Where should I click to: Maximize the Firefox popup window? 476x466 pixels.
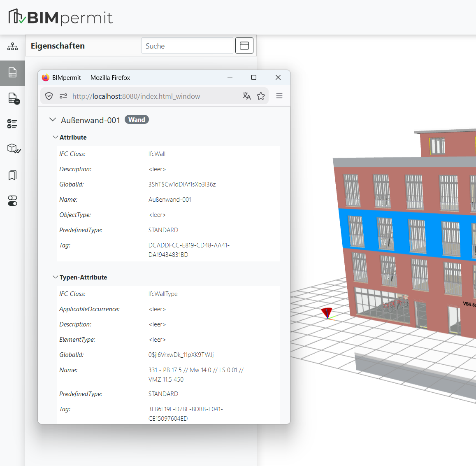point(254,77)
